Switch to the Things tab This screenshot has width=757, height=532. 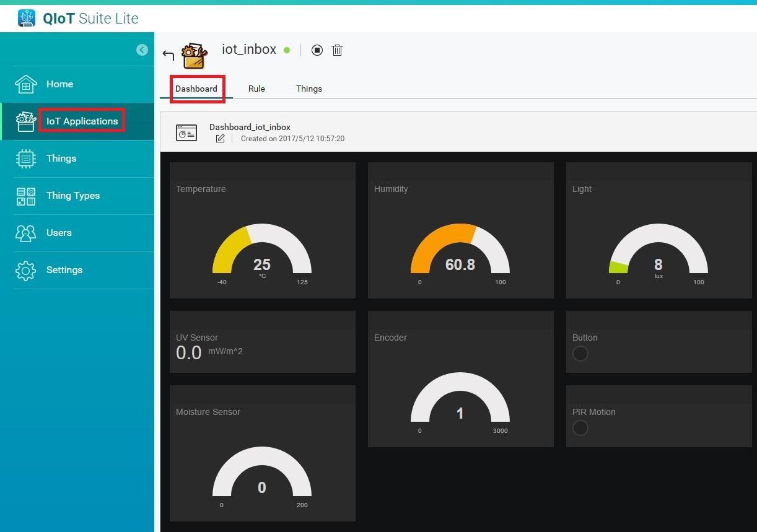[x=308, y=89]
